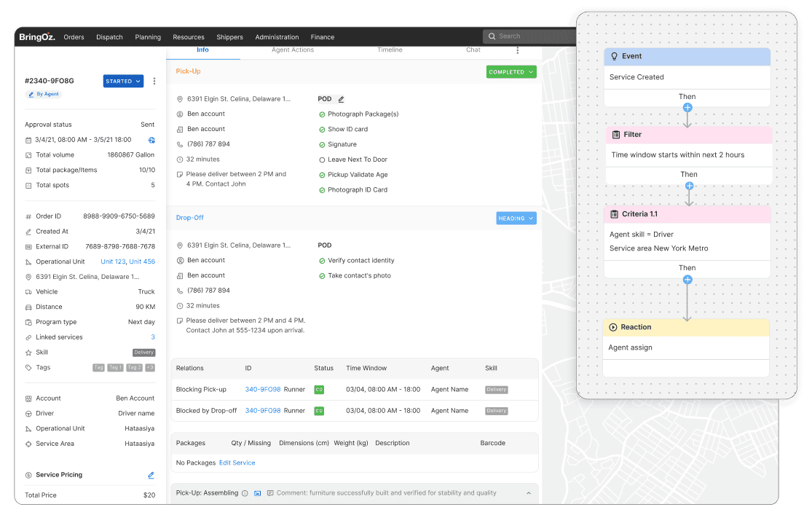Click the Vehicle truck icon in sidebar
812x515 pixels.
coord(28,292)
